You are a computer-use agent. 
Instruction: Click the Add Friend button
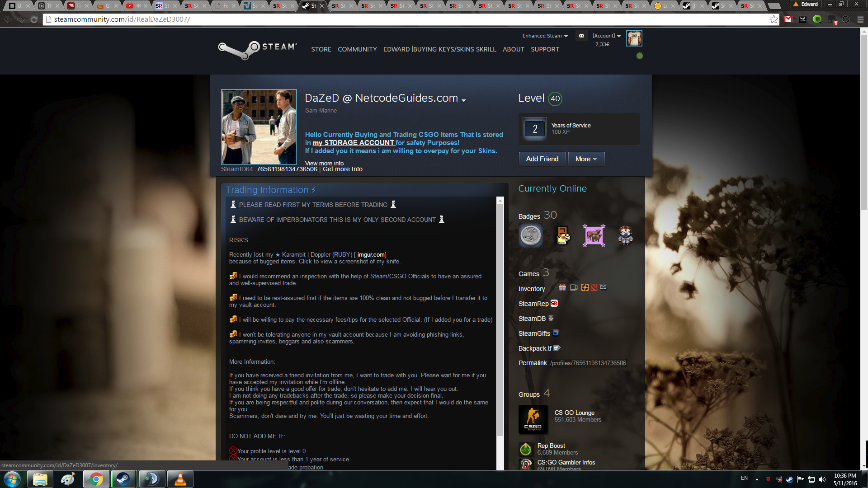click(542, 159)
